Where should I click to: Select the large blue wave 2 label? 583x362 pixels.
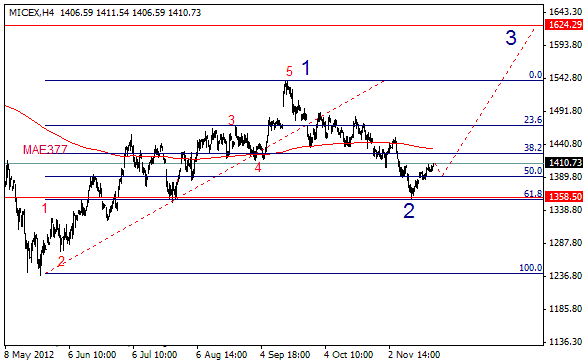pos(409,211)
